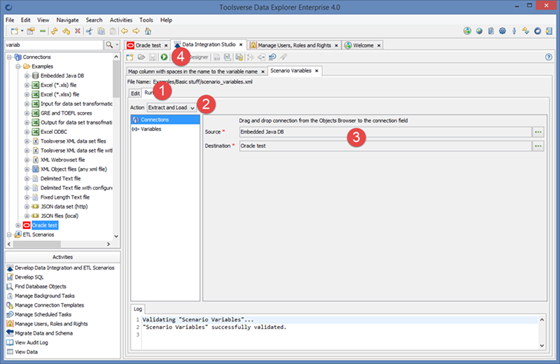Expand the ETL Scenarios tree node
560x364 pixels.
(10, 235)
